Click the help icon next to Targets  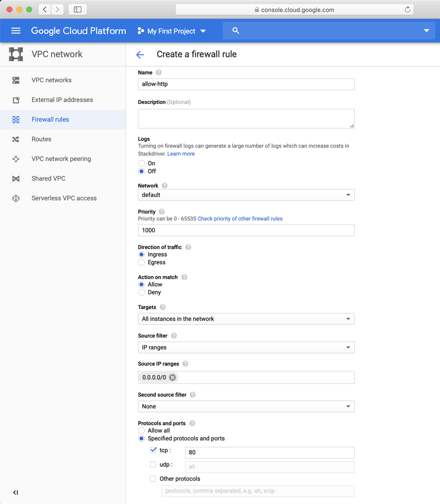pos(163,307)
